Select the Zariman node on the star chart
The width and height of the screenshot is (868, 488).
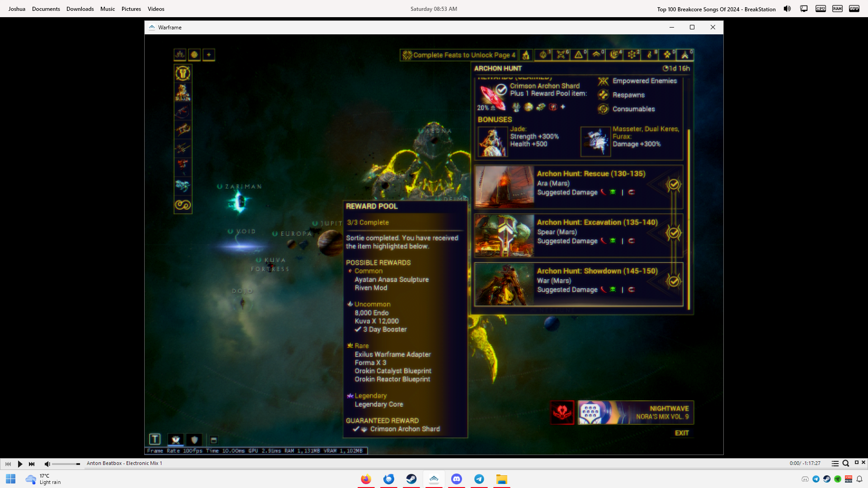click(239, 202)
